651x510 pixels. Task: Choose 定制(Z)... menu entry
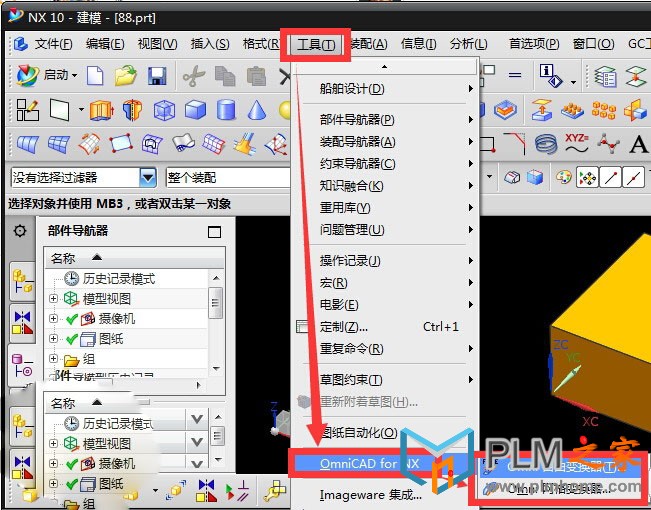387,327
